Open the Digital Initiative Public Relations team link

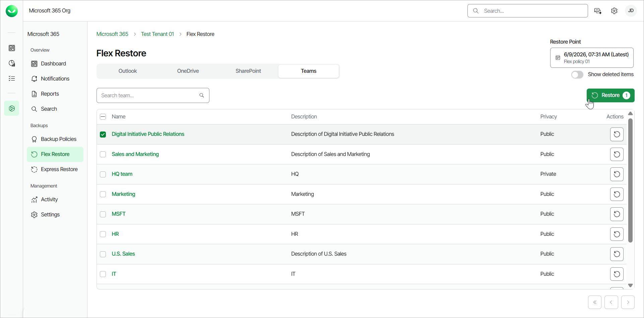click(148, 134)
